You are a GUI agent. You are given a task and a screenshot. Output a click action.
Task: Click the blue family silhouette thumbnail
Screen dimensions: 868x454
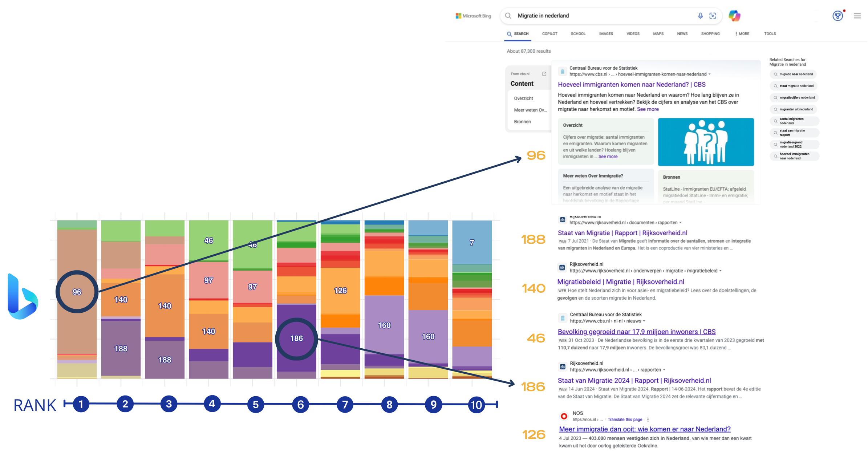(706, 142)
